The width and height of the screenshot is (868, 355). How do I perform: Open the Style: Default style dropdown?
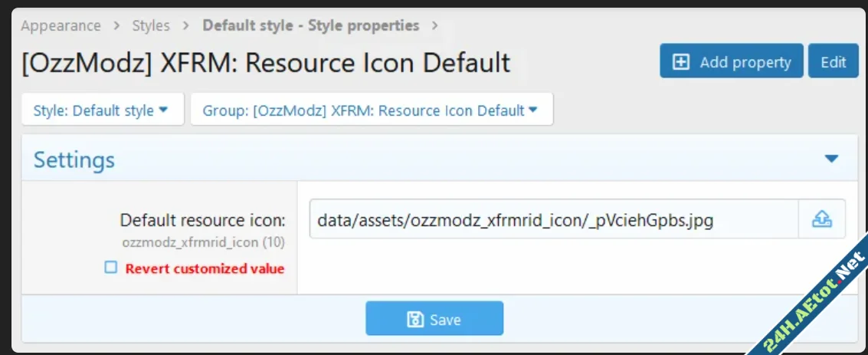pos(101,110)
